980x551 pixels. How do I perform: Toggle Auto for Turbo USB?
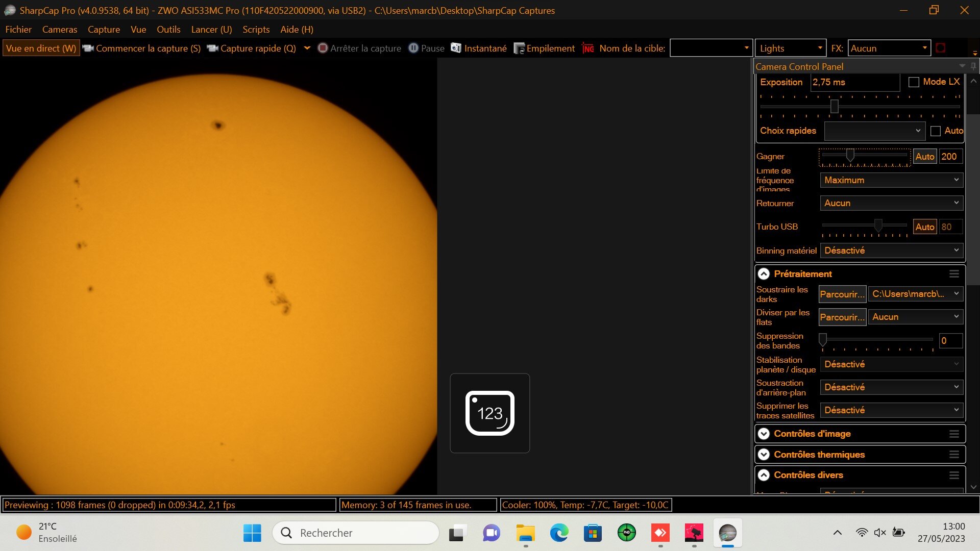click(x=924, y=227)
